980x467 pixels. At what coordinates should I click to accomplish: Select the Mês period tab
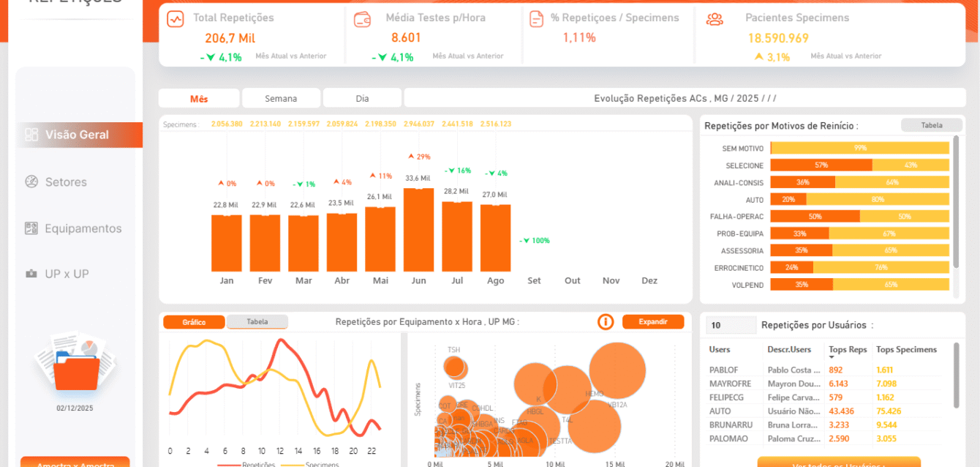199,98
